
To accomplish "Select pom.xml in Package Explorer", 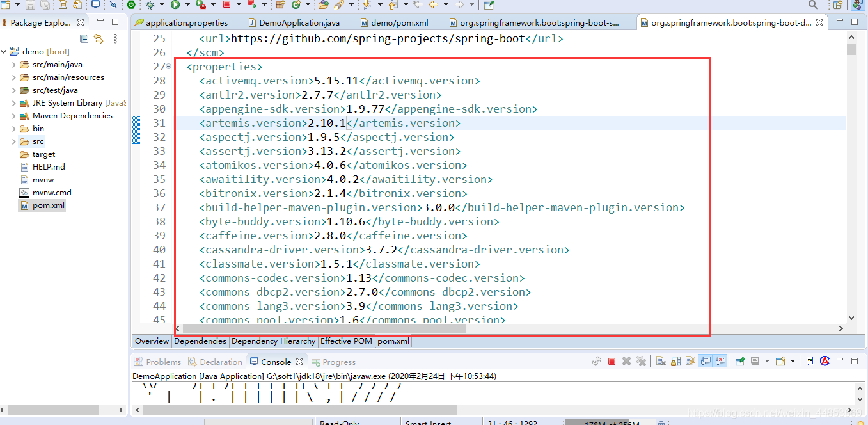I will coord(43,205).
